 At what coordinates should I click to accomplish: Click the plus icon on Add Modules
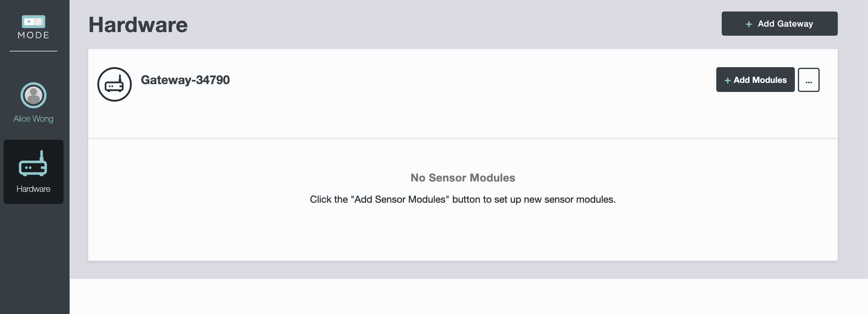click(727, 80)
